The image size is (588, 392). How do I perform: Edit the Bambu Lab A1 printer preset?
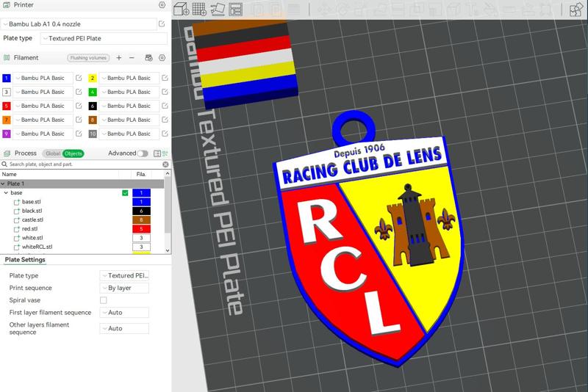click(x=162, y=24)
